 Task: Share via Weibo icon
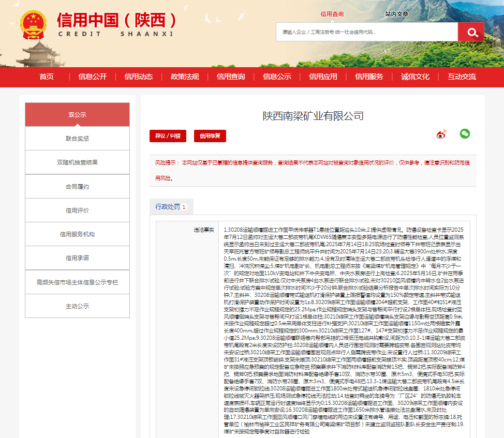[x=441, y=134]
